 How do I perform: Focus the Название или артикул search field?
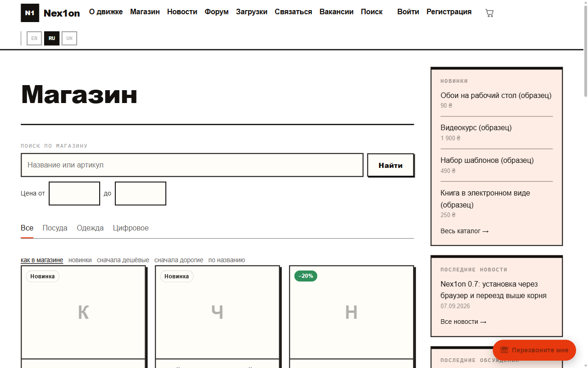192,165
